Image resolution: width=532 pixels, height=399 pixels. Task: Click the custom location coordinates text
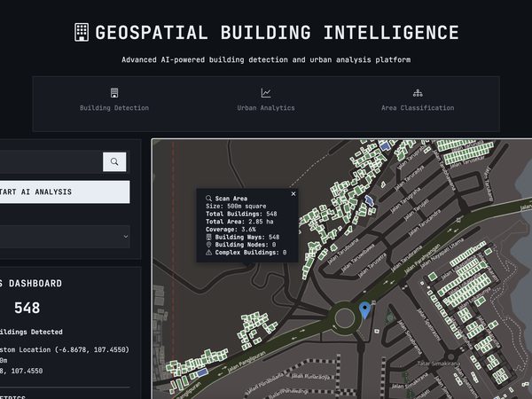65,349
